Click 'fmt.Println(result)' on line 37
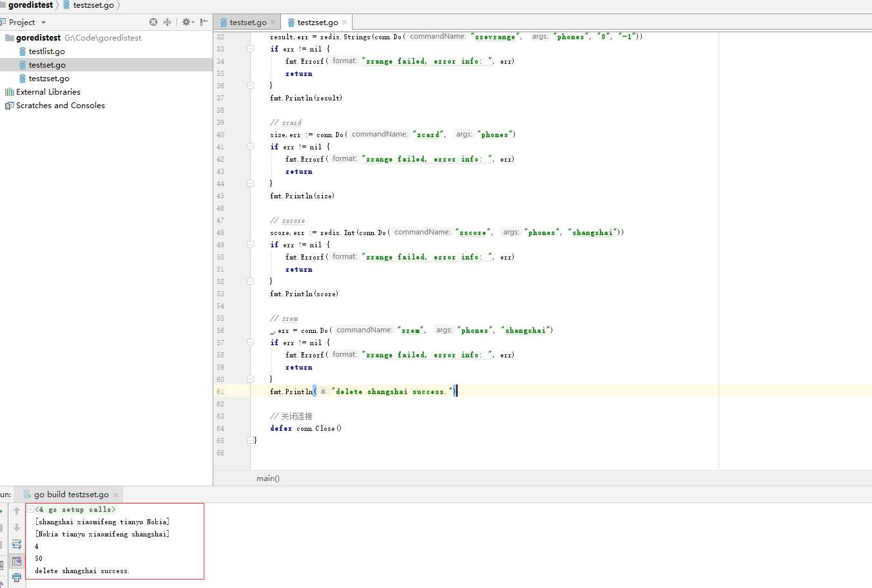This screenshot has height=588, width=872. (x=306, y=98)
